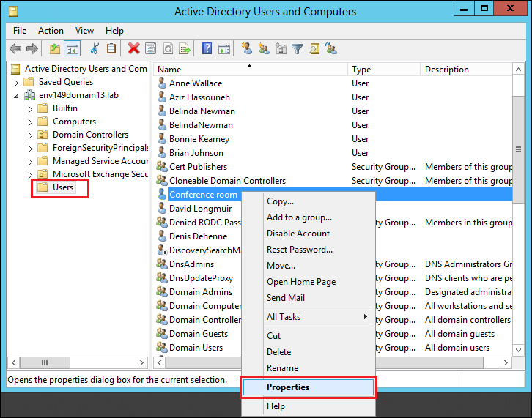Viewport: 532px width, 418px height.
Task: Select Move... in the context menu
Action: (309, 266)
